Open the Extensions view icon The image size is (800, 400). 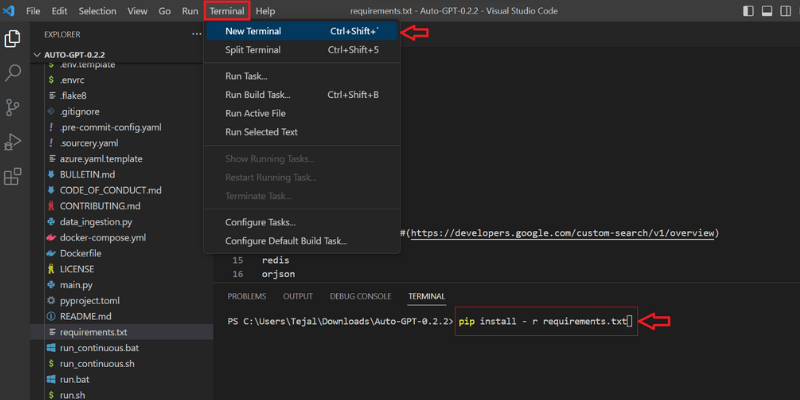point(13,177)
